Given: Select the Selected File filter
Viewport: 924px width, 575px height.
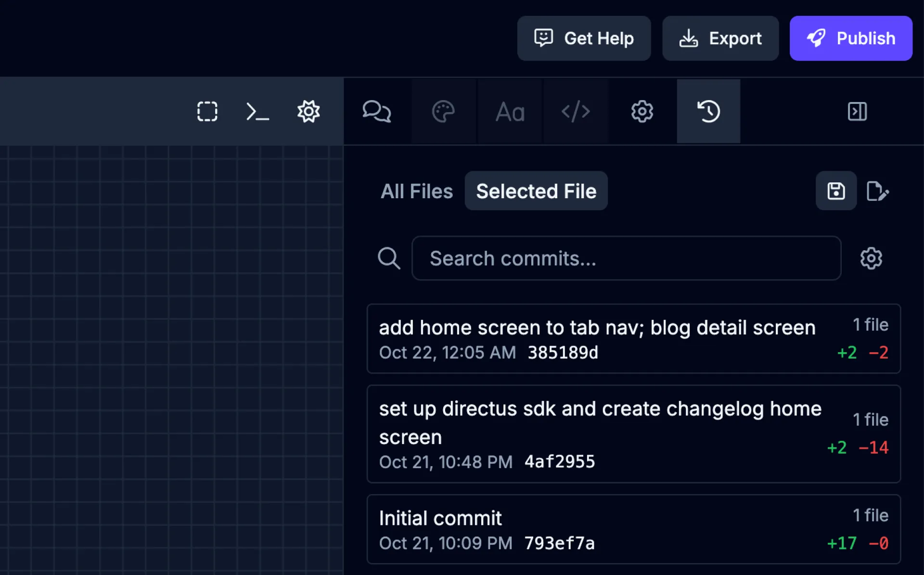Looking at the screenshot, I should [536, 191].
